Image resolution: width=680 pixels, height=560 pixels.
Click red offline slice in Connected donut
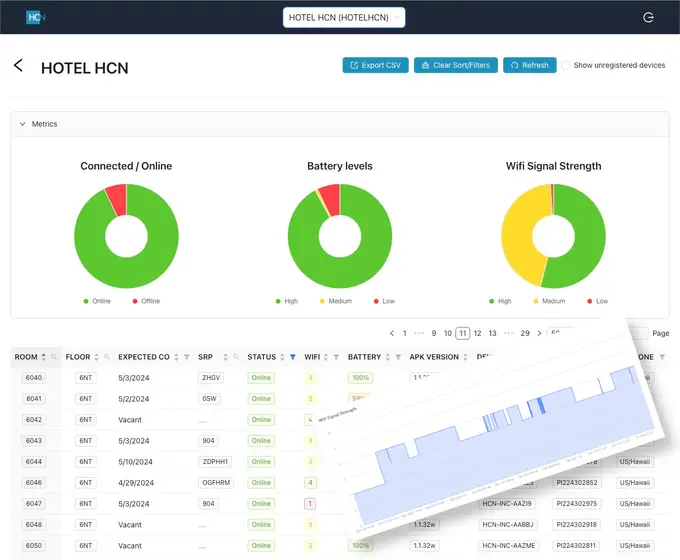117,199
